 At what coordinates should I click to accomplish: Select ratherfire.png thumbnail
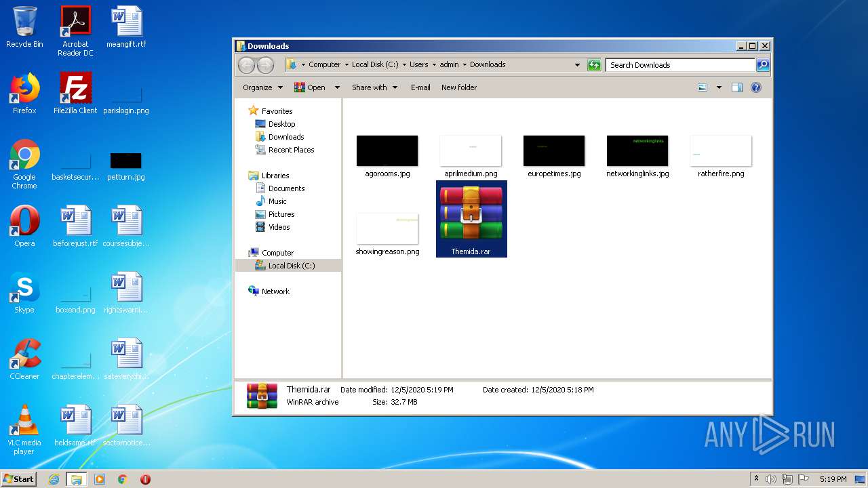(x=721, y=156)
